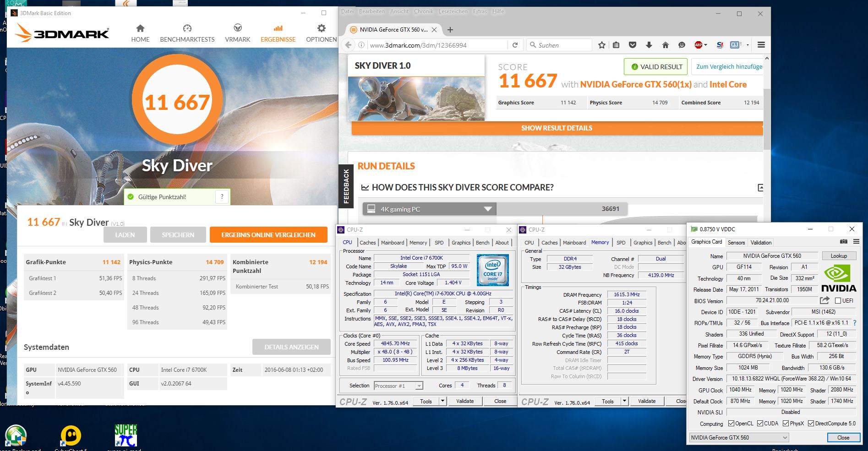The height and width of the screenshot is (451, 868).
Task: Click the site info icon in the URL bar
Action: point(361,45)
